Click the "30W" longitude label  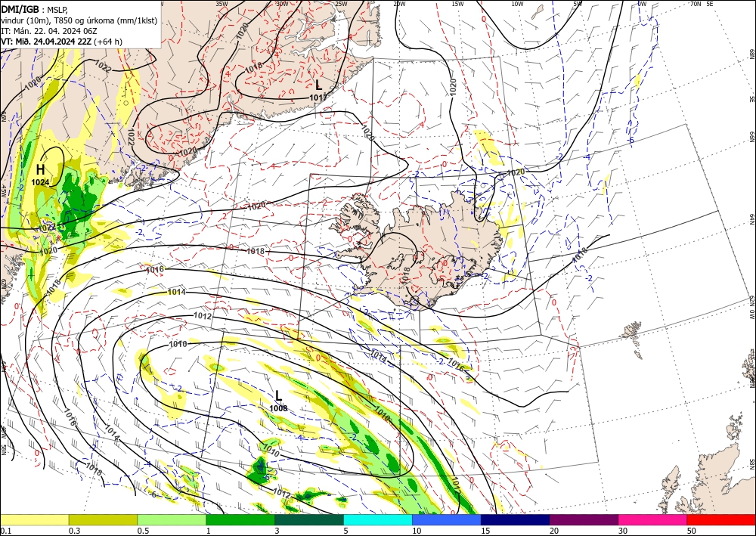click(x=282, y=4)
